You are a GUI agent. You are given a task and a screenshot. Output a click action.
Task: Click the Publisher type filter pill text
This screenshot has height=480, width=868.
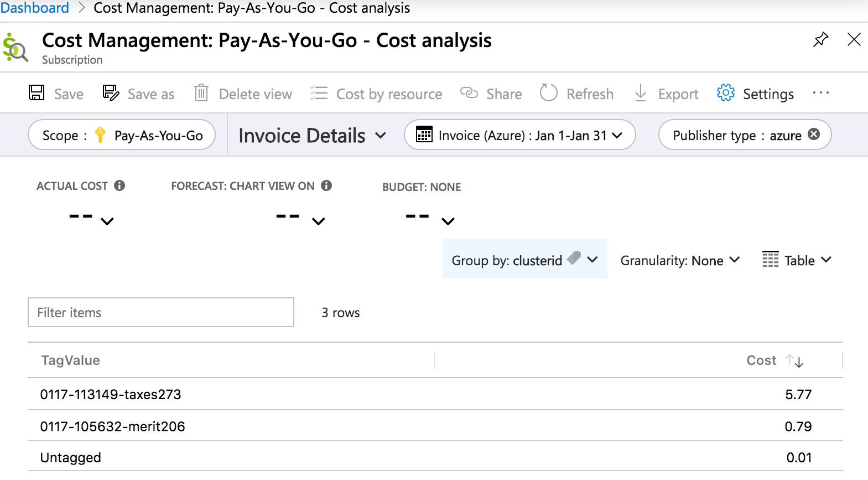click(x=737, y=136)
